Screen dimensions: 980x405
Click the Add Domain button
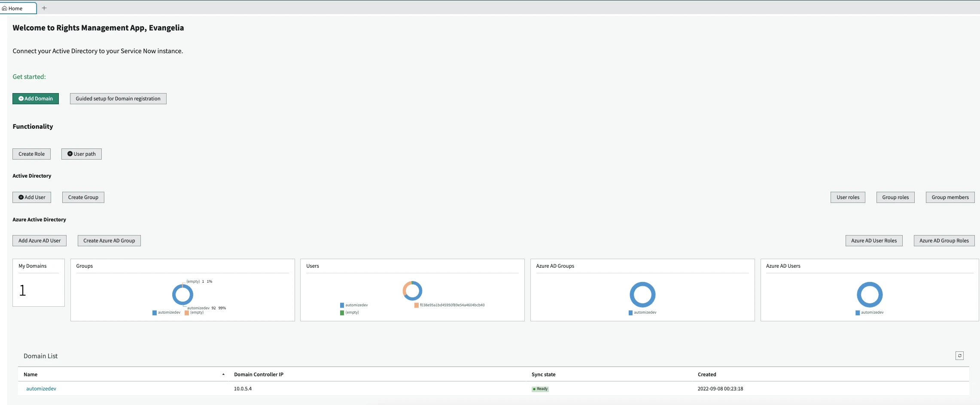point(36,99)
